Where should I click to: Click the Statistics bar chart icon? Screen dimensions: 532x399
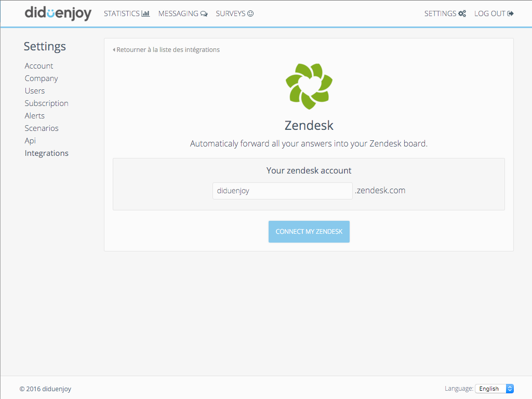[145, 14]
